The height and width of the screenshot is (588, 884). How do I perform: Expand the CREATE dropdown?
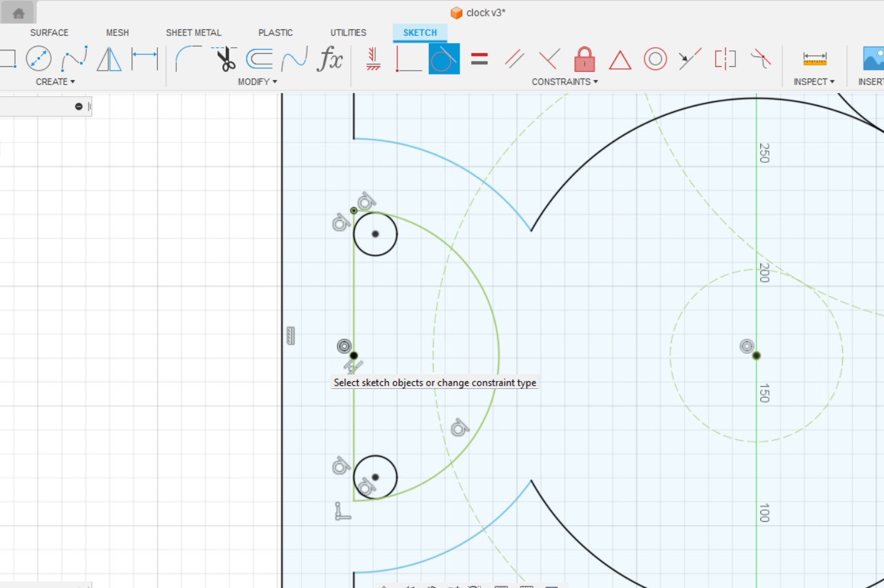[x=55, y=81]
